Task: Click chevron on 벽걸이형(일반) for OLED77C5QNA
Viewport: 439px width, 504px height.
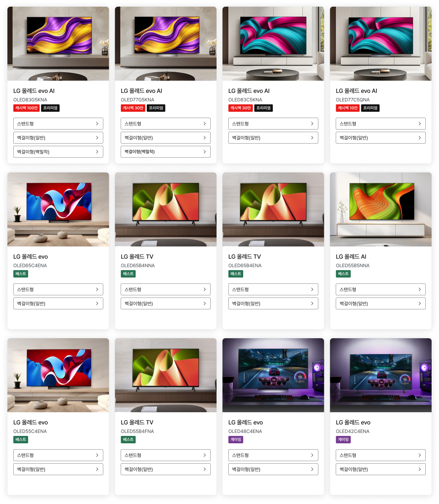Action: [x=419, y=138]
